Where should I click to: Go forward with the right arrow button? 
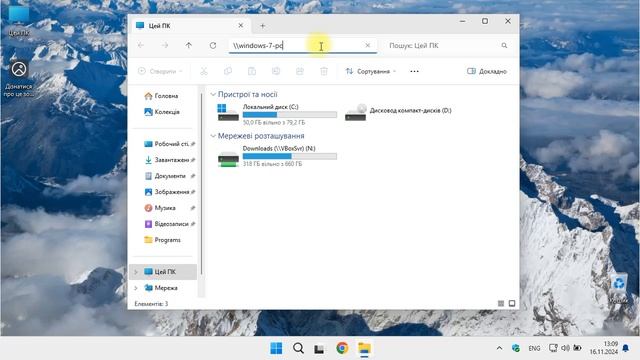tap(165, 45)
